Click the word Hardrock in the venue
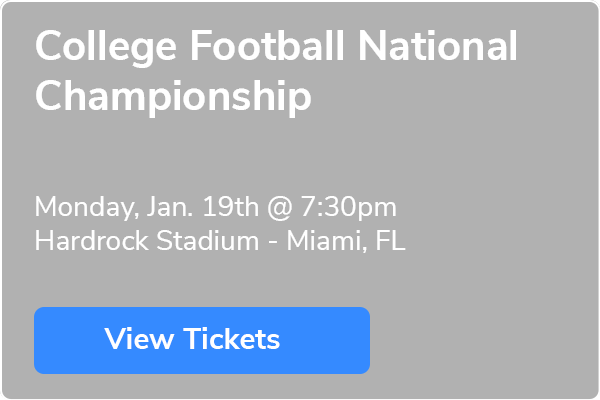The width and height of the screenshot is (600, 400). click(x=91, y=241)
